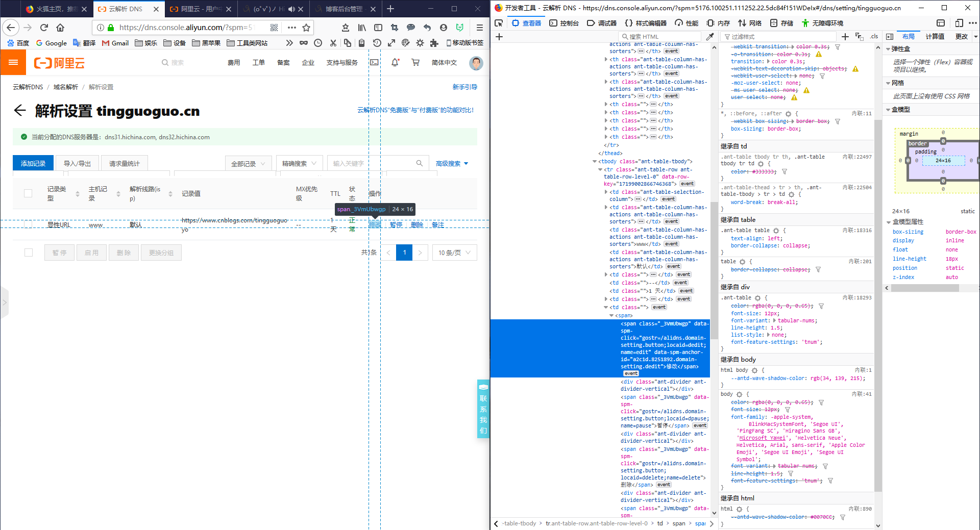980x530 pixels.
Task: Click the user avatar in Aliyun header
Action: [x=476, y=63]
